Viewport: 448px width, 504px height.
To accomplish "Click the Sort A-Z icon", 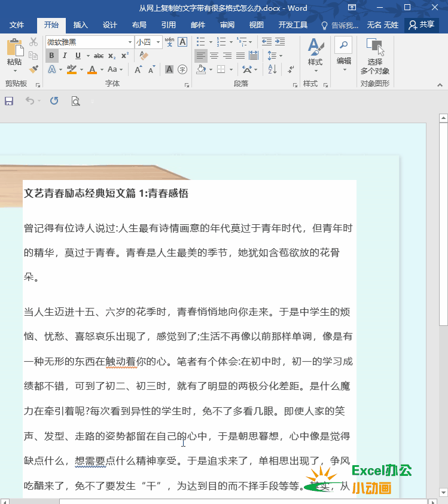I will tap(272, 69).
